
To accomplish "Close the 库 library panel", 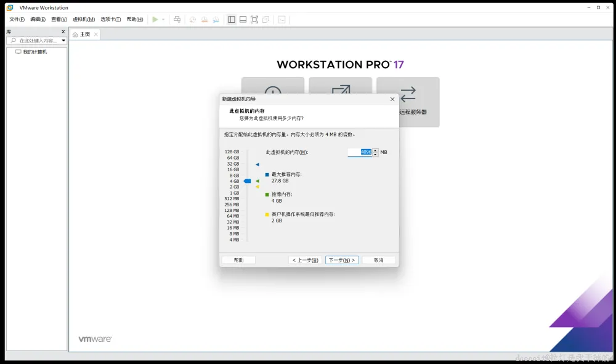I will [x=63, y=31].
